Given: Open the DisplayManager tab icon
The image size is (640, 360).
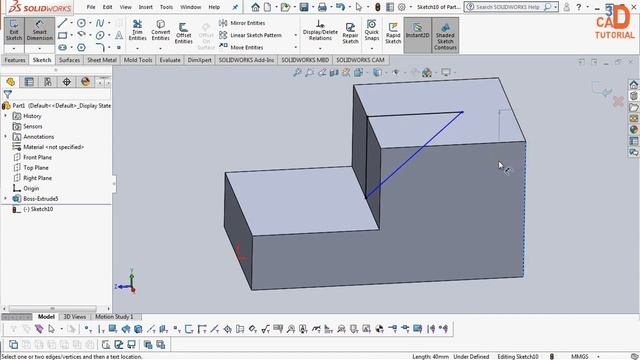Looking at the screenshot, I should point(85,82).
